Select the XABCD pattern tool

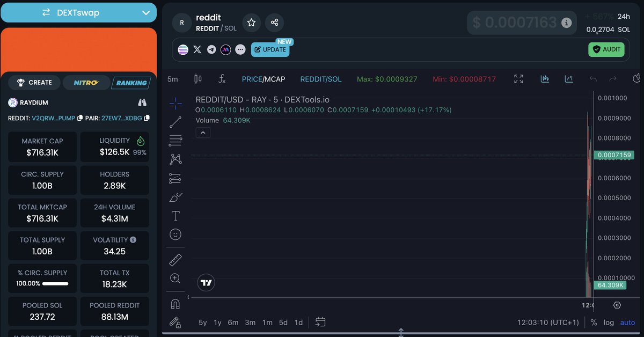pos(175,159)
